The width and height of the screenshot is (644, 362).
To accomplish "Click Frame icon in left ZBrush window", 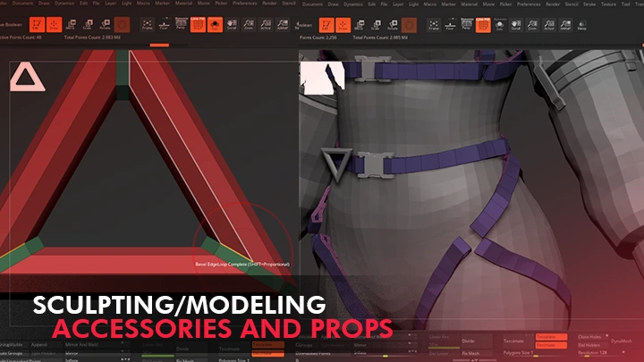I will [x=147, y=25].
